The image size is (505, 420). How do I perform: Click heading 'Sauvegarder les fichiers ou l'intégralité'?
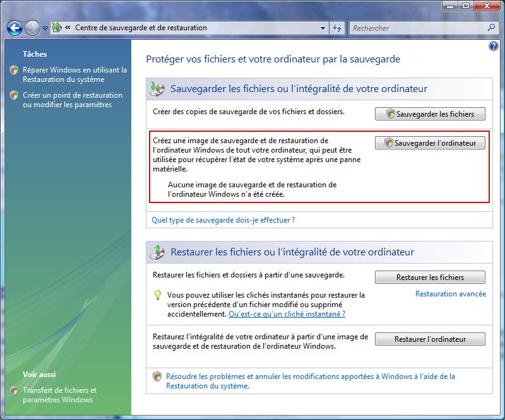click(x=299, y=89)
